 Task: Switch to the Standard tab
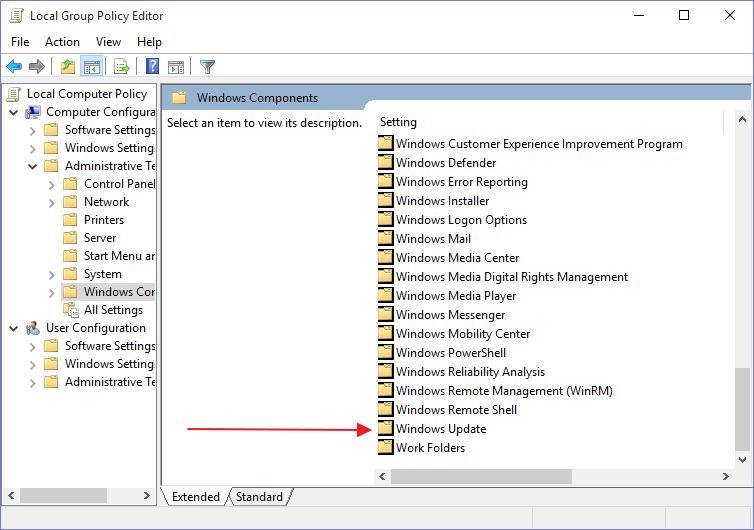pos(259,497)
